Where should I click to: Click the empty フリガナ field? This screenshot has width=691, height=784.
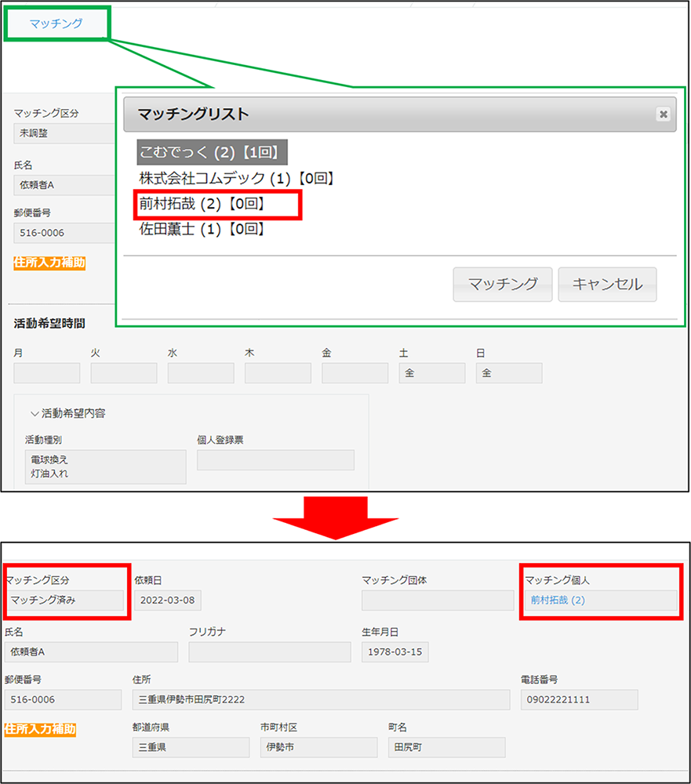[269, 652]
